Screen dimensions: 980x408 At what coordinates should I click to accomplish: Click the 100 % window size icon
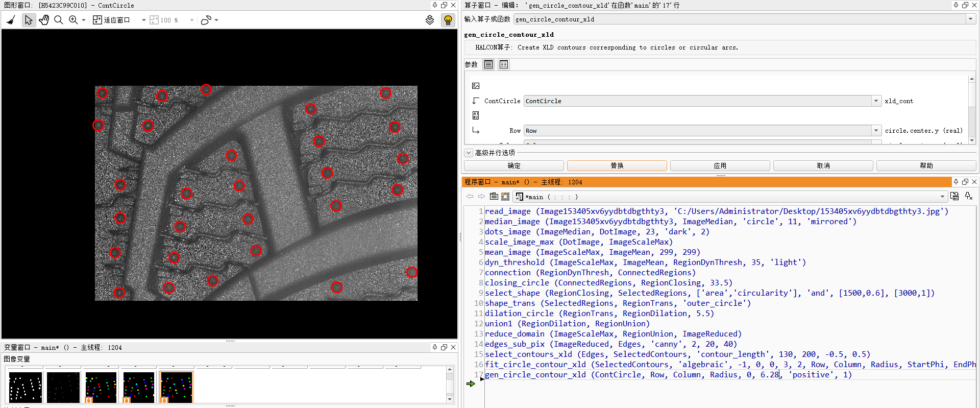154,20
